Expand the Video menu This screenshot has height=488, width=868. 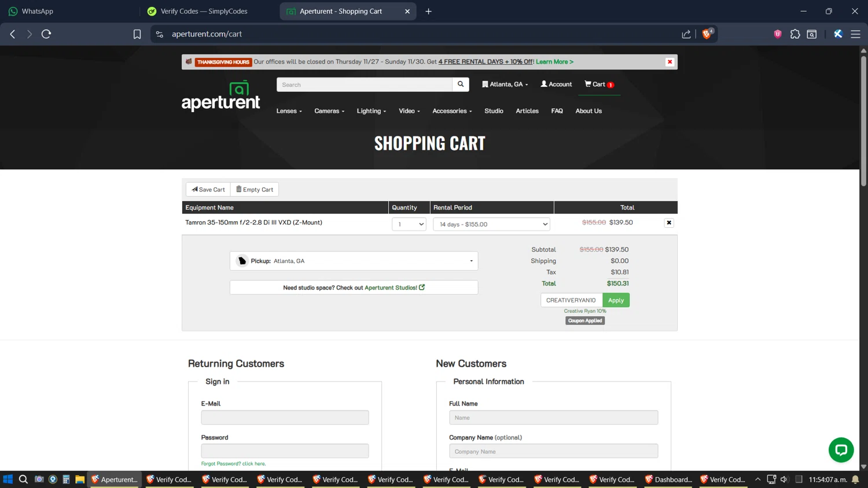click(x=409, y=111)
